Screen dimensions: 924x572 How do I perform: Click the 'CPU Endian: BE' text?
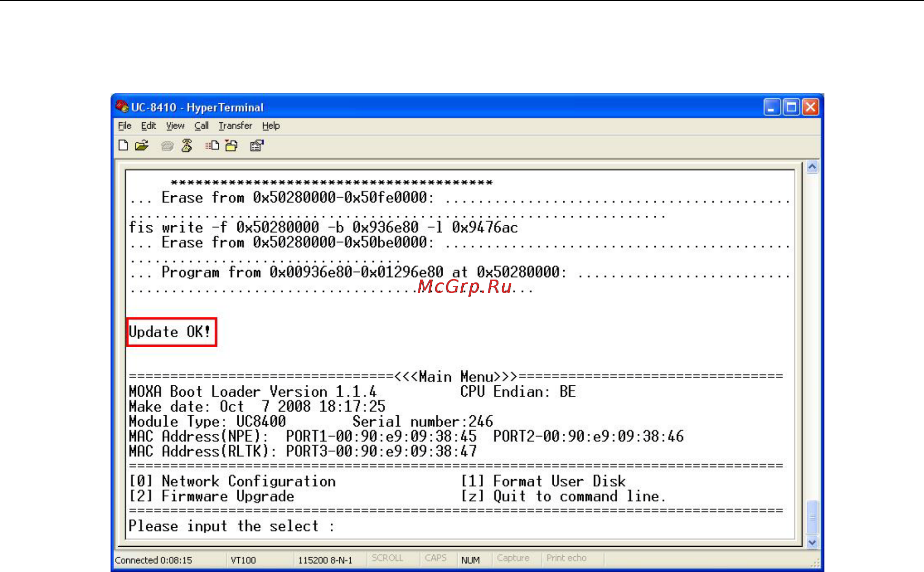(518, 392)
